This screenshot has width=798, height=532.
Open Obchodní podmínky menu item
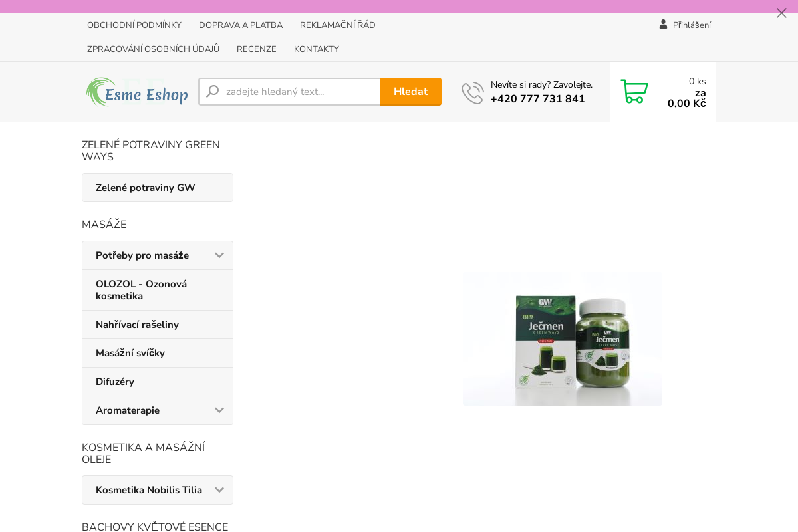point(134,25)
